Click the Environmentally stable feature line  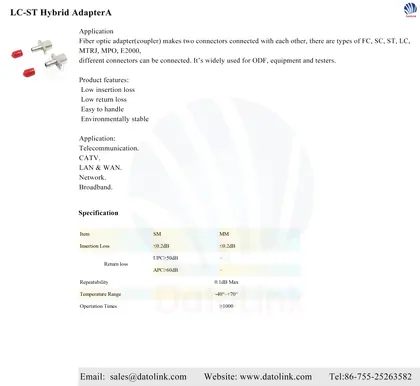click(x=115, y=119)
